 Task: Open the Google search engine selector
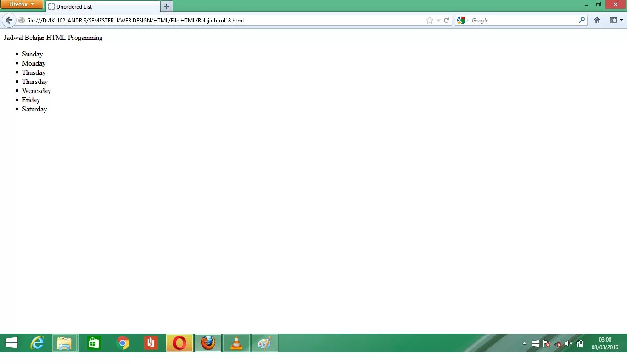point(463,20)
